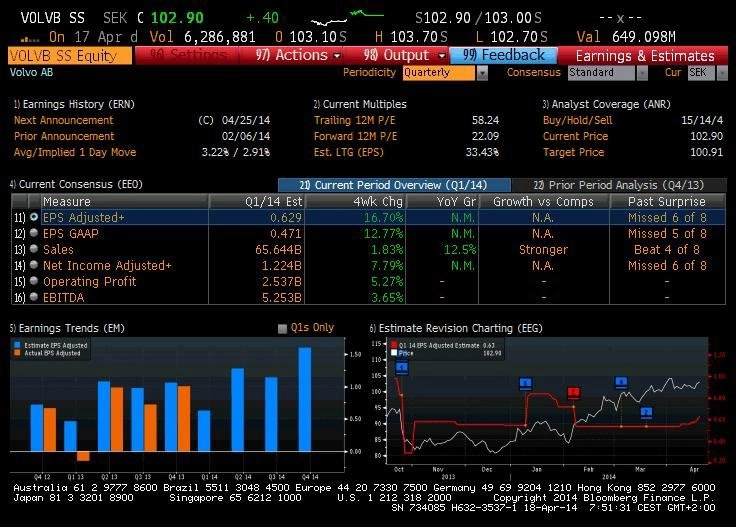Viewport: 736px width, 527px height.
Task: Click the white Price legend swatch
Action: pos(394,353)
